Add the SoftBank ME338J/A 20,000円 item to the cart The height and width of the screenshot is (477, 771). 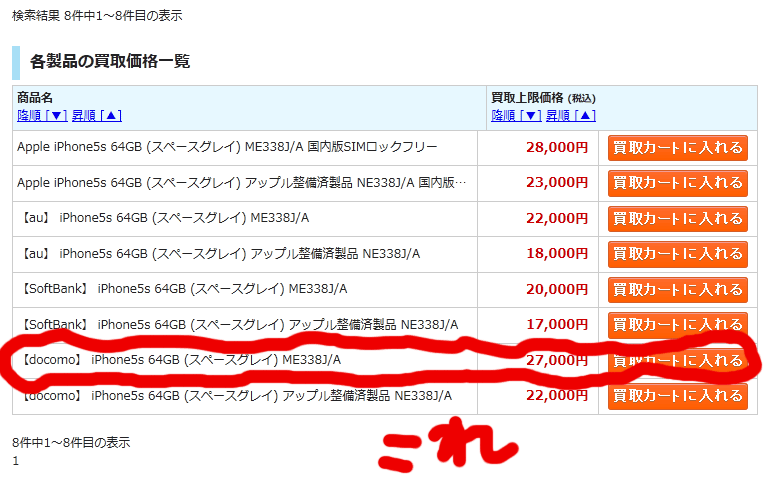[678, 290]
